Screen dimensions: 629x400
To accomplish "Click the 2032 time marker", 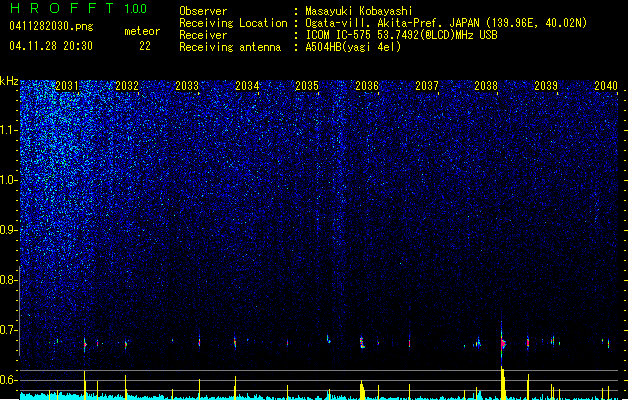I will 127,85.
